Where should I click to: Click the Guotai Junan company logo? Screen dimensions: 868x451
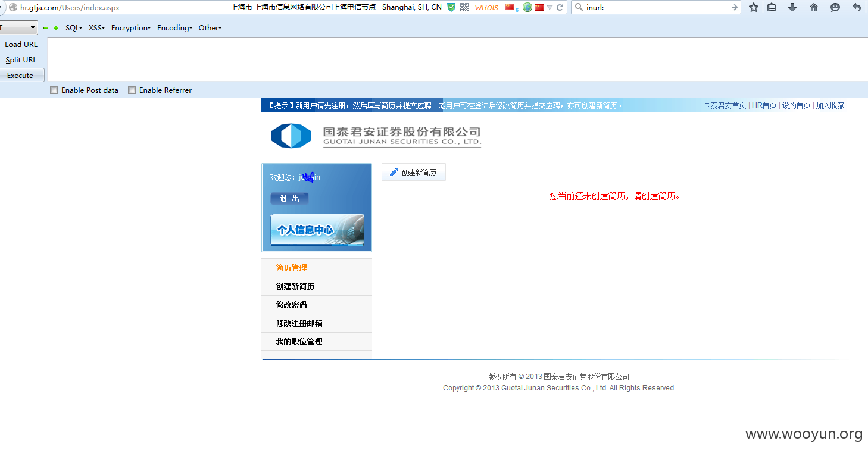click(x=376, y=136)
